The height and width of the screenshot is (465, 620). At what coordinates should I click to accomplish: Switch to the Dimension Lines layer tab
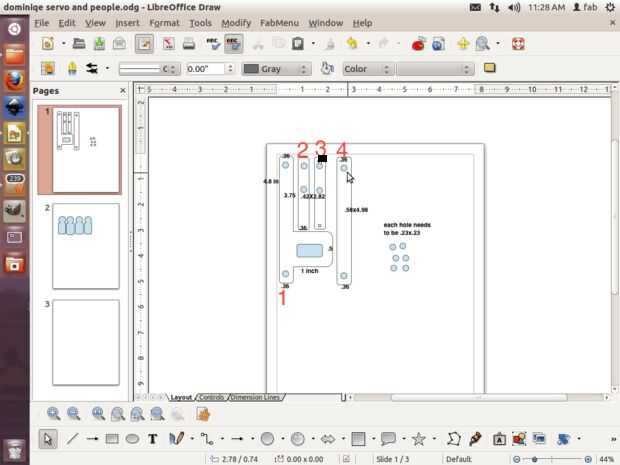255,397
